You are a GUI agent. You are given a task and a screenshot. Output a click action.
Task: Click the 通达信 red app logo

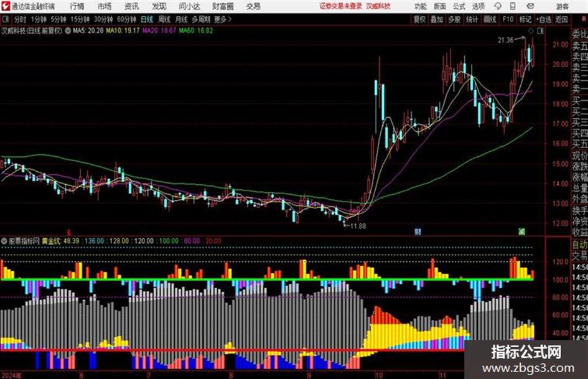(6, 6)
